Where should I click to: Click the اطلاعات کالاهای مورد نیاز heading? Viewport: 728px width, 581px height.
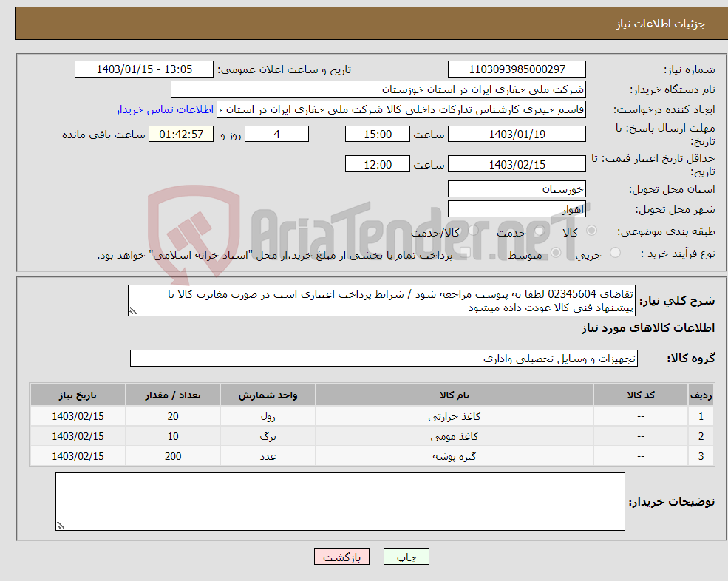(x=648, y=328)
